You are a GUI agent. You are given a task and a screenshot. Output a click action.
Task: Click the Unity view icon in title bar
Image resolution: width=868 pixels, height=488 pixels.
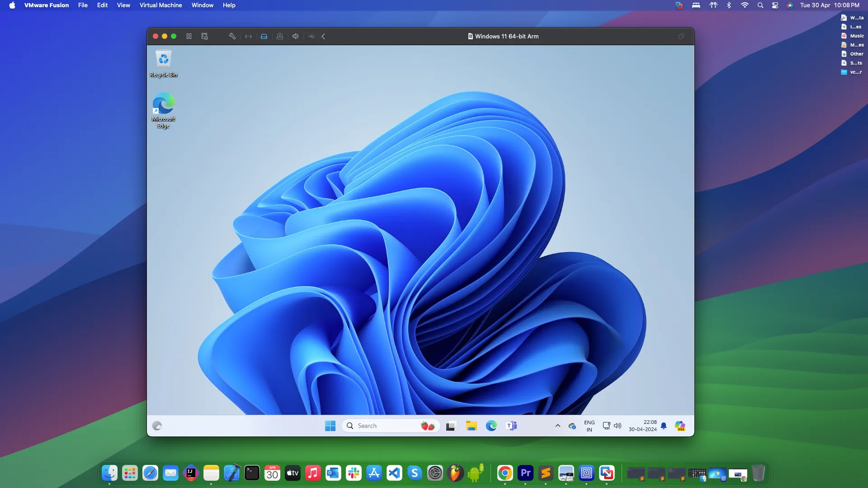click(681, 36)
